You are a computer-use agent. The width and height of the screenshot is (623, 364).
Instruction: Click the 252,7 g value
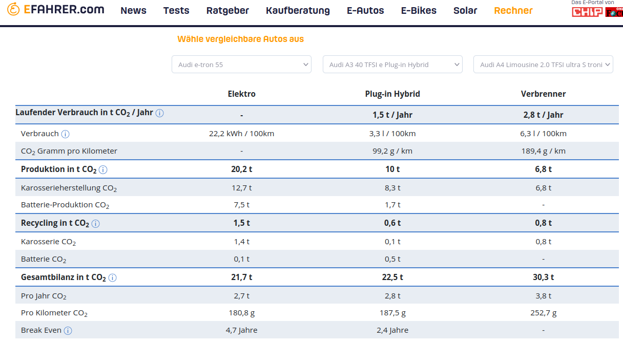tap(544, 313)
